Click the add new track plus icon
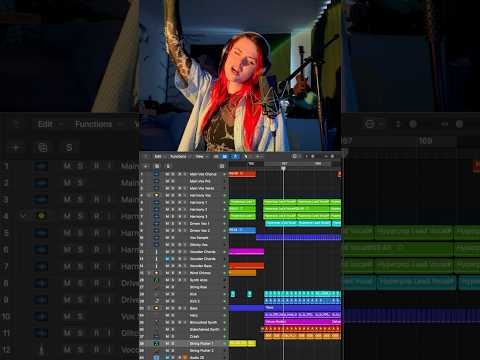 pos(146,166)
